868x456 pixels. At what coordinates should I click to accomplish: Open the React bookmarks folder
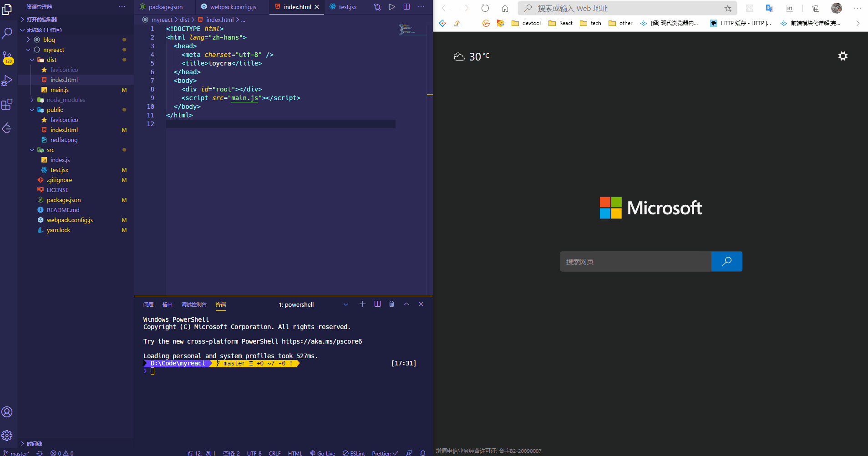[561, 23]
